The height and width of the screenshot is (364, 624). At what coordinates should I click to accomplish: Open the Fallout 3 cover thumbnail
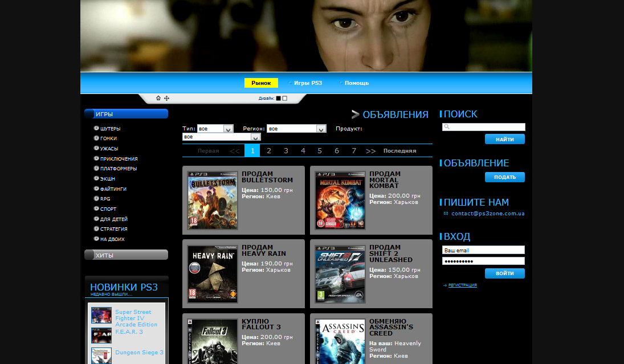point(213,341)
